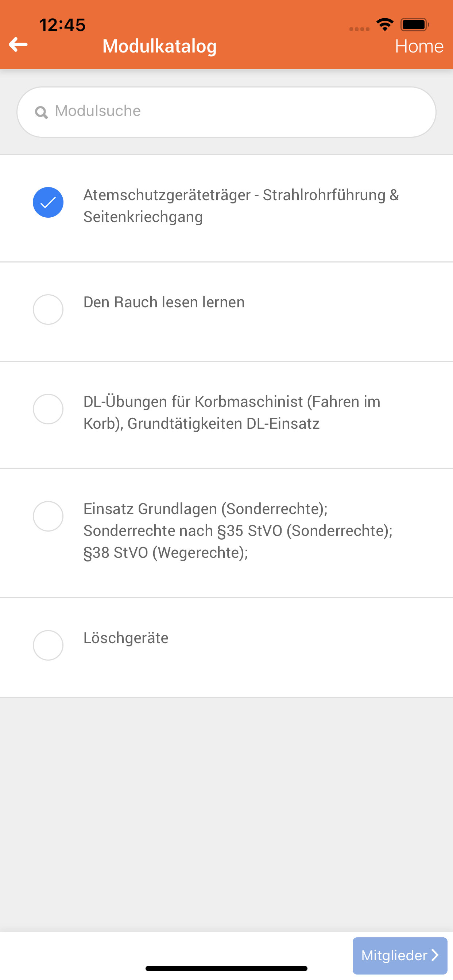This screenshot has width=453, height=980.
Task: Tap the battery status icon
Action: tap(415, 25)
